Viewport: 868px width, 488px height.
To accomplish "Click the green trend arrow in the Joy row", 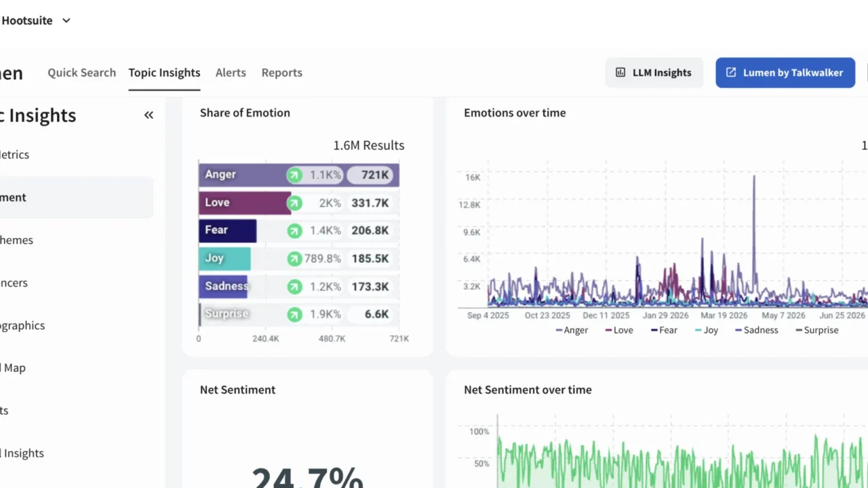I will point(294,258).
